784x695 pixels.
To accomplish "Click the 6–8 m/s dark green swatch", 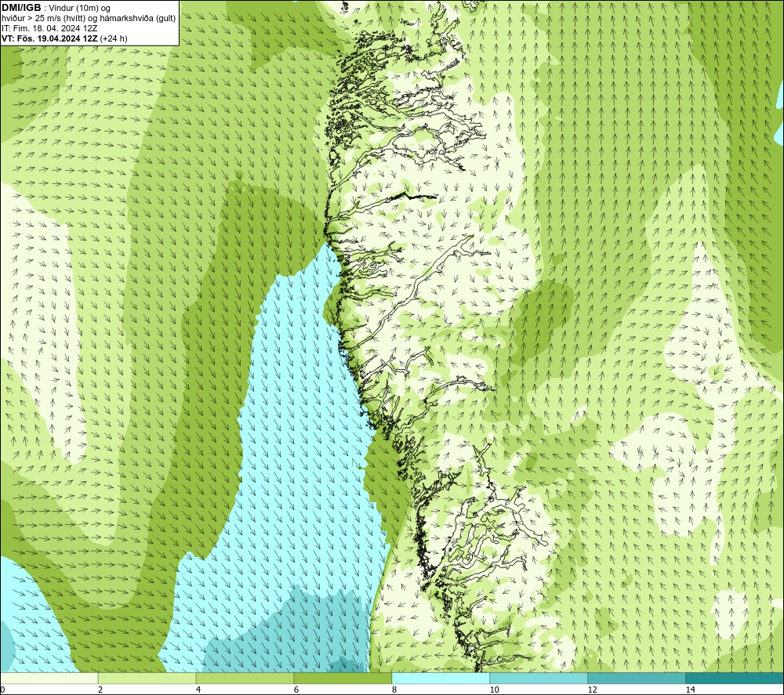I will [x=343, y=678].
